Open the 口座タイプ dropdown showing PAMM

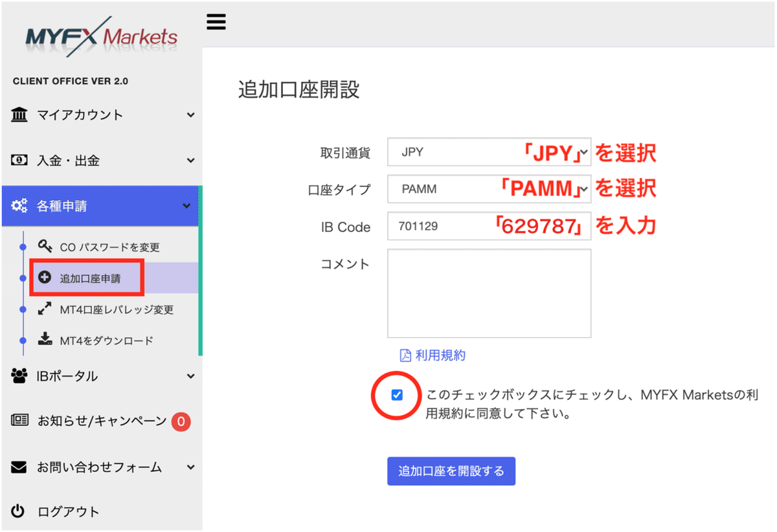coord(489,189)
